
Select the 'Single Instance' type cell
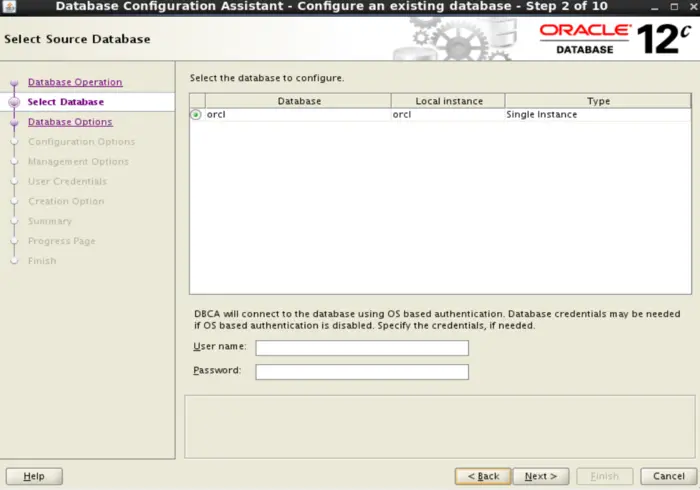point(598,115)
